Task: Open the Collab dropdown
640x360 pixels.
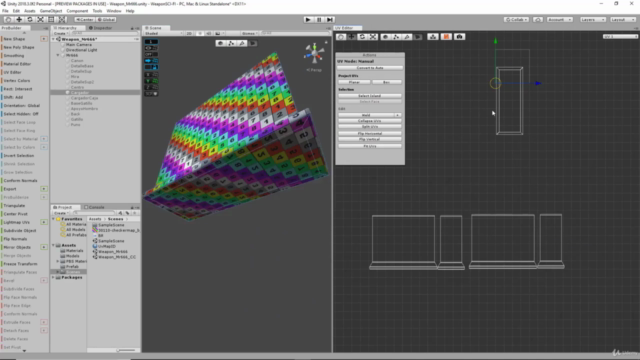Action: [516, 20]
